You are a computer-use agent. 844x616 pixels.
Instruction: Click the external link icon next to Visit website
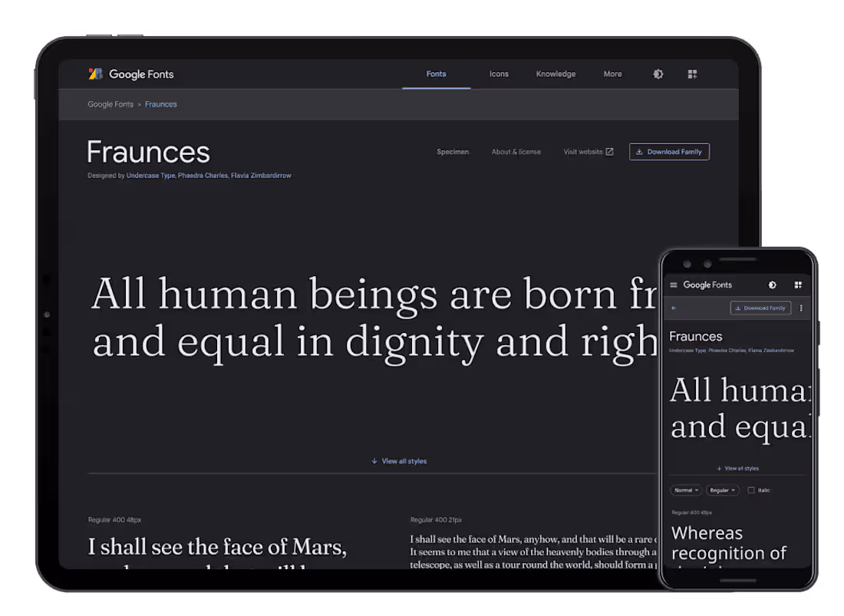(x=612, y=151)
